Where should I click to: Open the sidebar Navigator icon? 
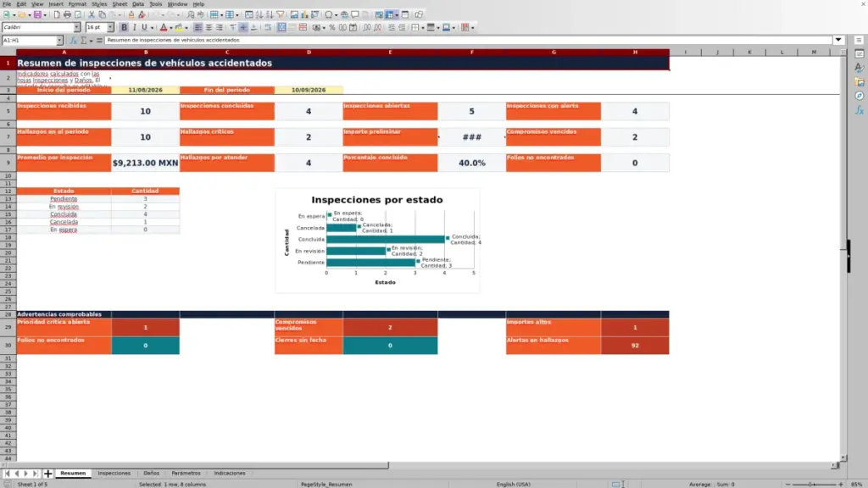[x=860, y=96]
